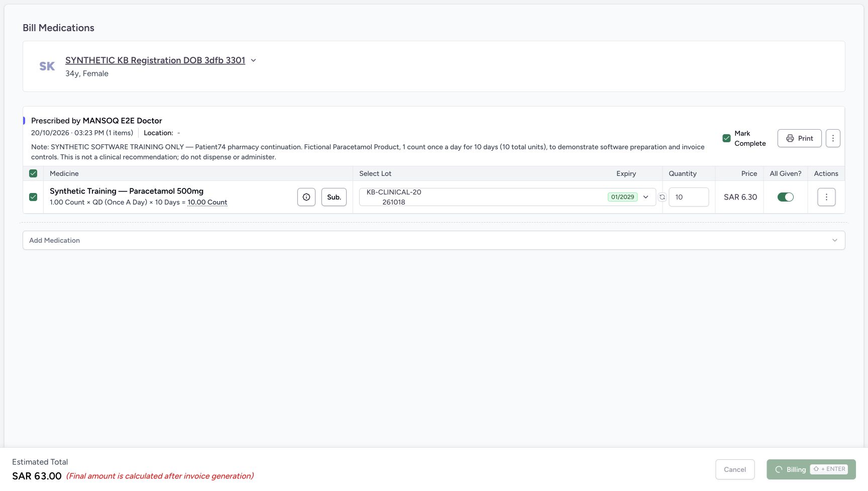Open SYNTHETIC KB Registration patient link
868x491 pixels.
click(x=155, y=60)
